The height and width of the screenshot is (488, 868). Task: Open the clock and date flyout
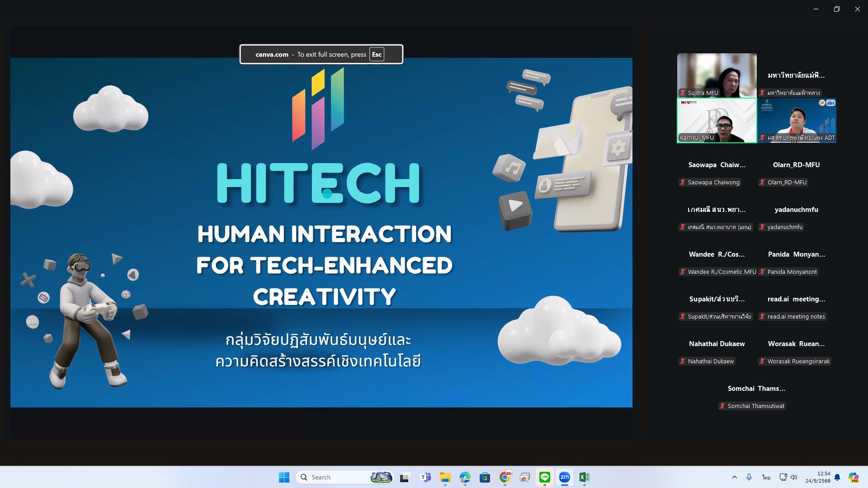tap(817, 477)
